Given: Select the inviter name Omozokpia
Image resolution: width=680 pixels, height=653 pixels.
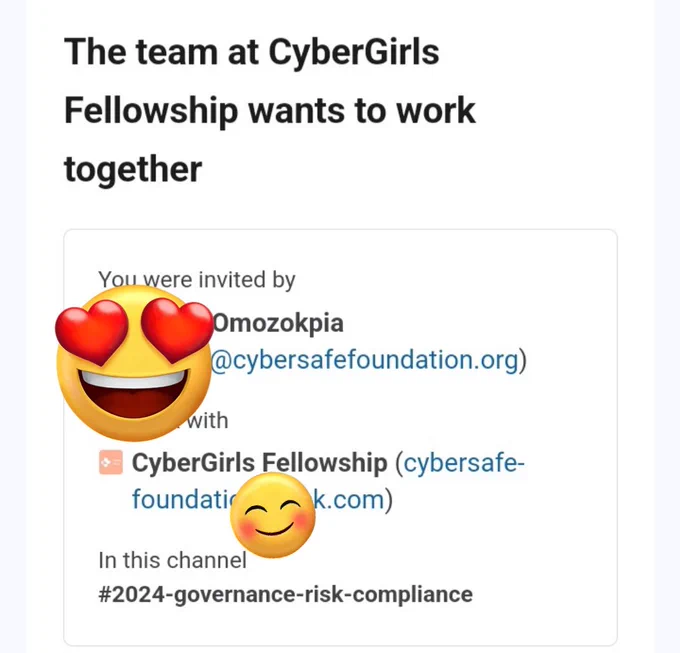Looking at the screenshot, I should tap(278, 323).
